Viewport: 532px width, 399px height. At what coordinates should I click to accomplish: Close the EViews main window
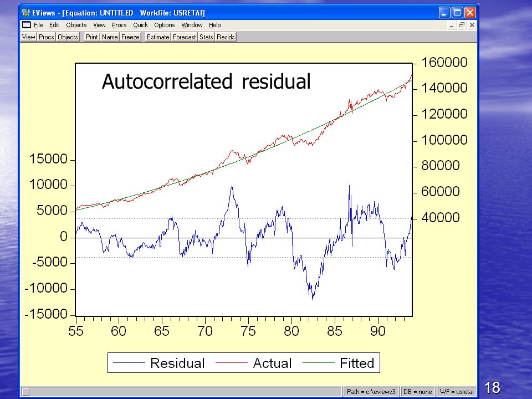tap(470, 13)
